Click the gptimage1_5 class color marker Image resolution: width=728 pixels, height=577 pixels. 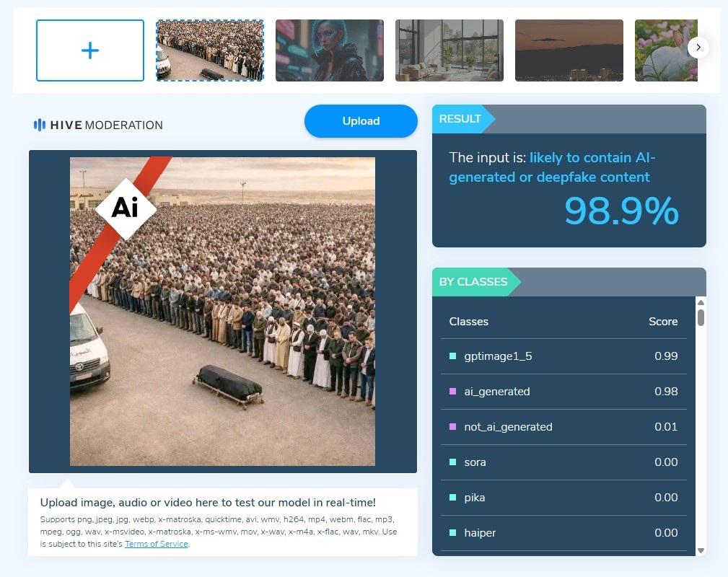click(x=452, y=356)
